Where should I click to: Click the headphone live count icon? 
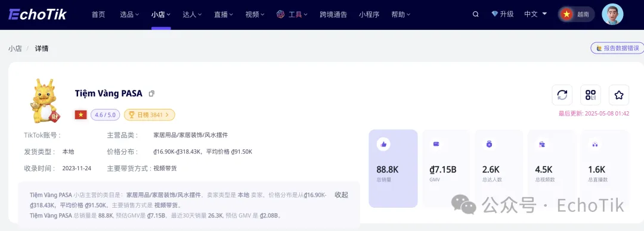coord(595,144)
